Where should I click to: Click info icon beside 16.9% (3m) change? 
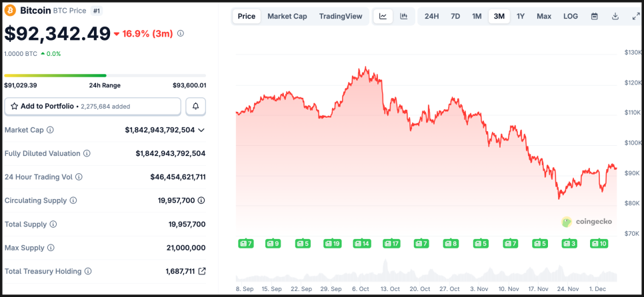pyautogui.click(x=181, y=33)
